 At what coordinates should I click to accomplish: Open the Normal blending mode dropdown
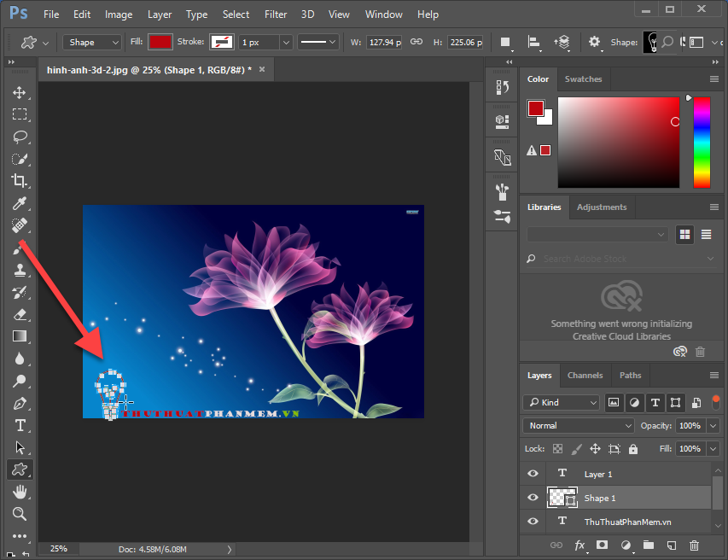578,425
